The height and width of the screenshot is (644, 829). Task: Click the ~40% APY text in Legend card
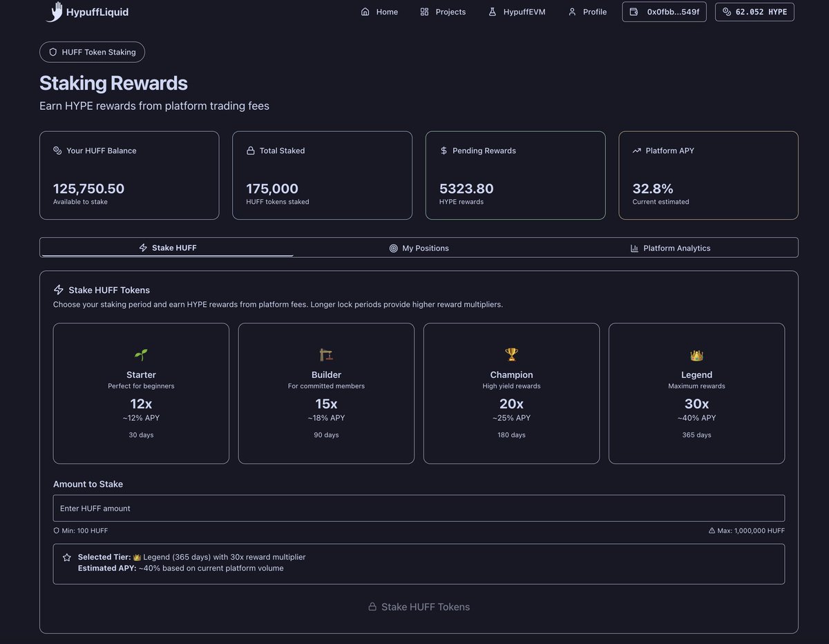pyautogui.click(x=696, y=418)
